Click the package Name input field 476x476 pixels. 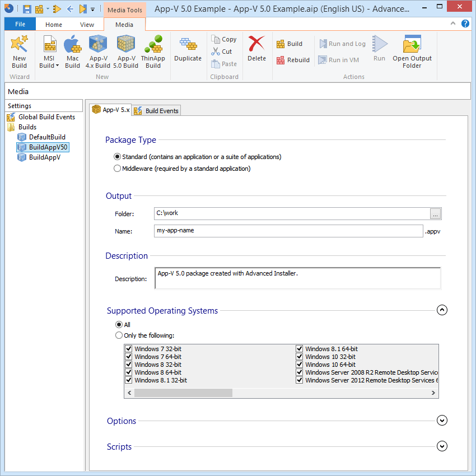click(x=288, y=231)
